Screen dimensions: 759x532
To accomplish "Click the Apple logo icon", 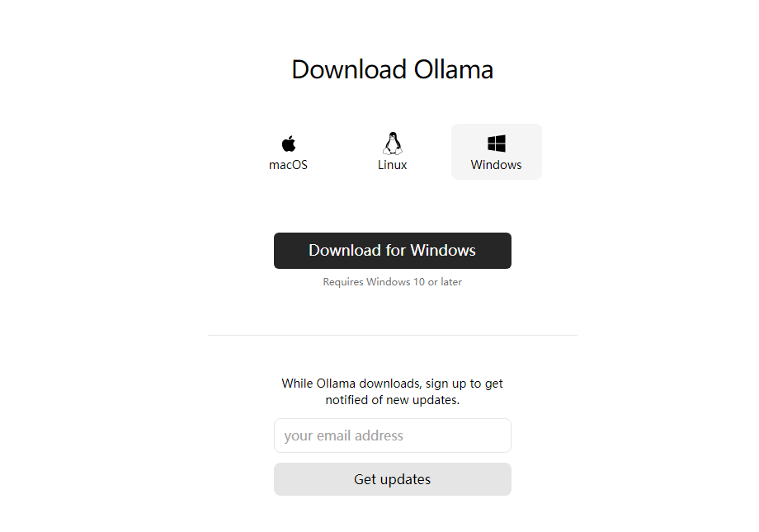I will (x=289, y=144).
